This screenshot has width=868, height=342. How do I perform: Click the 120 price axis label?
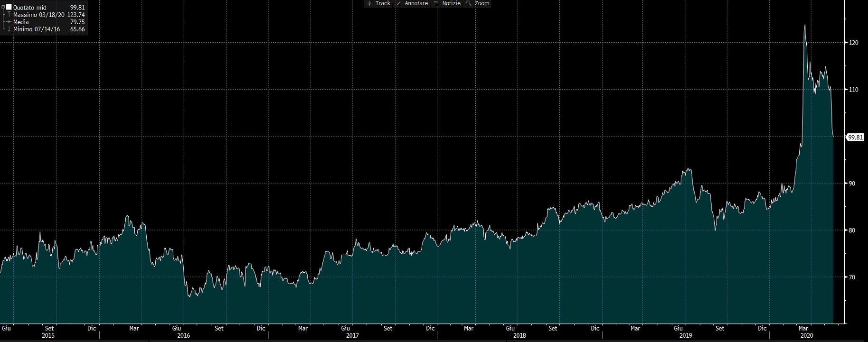tap(853, 43)
